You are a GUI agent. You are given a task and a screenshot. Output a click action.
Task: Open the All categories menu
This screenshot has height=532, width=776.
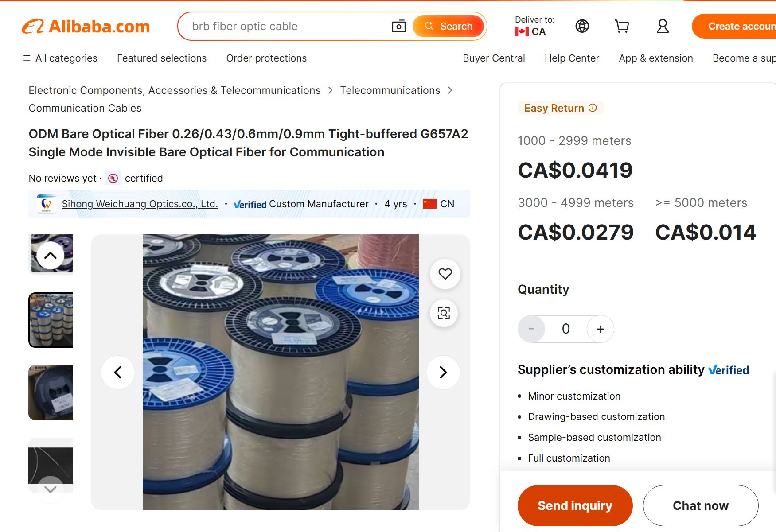coord(60,58)
